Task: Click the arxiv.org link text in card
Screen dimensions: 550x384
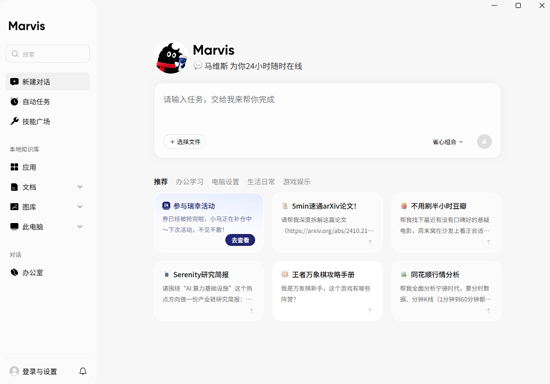Action: [x=329, y=231]
